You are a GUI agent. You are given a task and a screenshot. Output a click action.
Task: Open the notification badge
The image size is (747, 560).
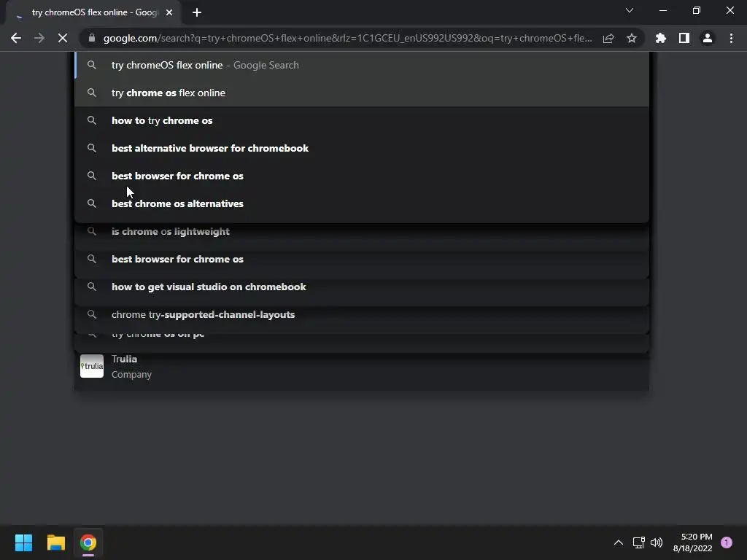pos(727,542)
